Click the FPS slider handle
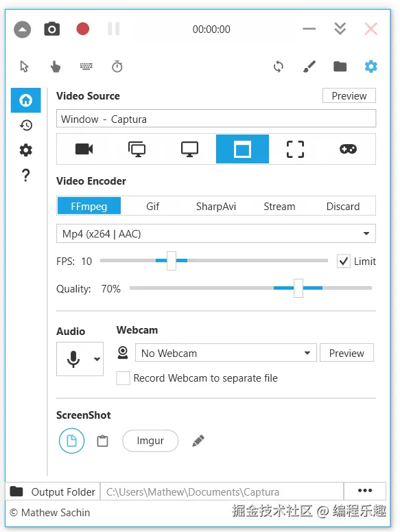Viewport: 400px width, 532px height. tap(172, 261)
